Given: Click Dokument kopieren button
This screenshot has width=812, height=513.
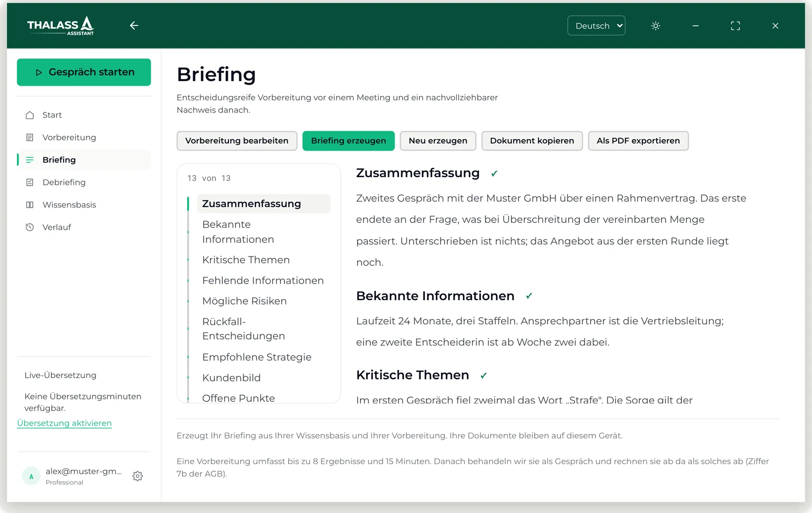Looking at the screenshot, I should point(532,141).
